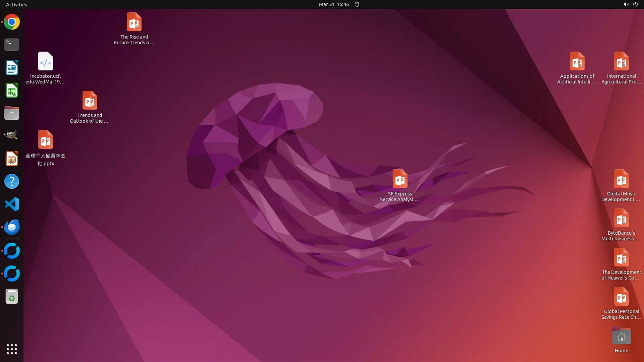Select the incubator.ucf.edu HTML file

45,62
